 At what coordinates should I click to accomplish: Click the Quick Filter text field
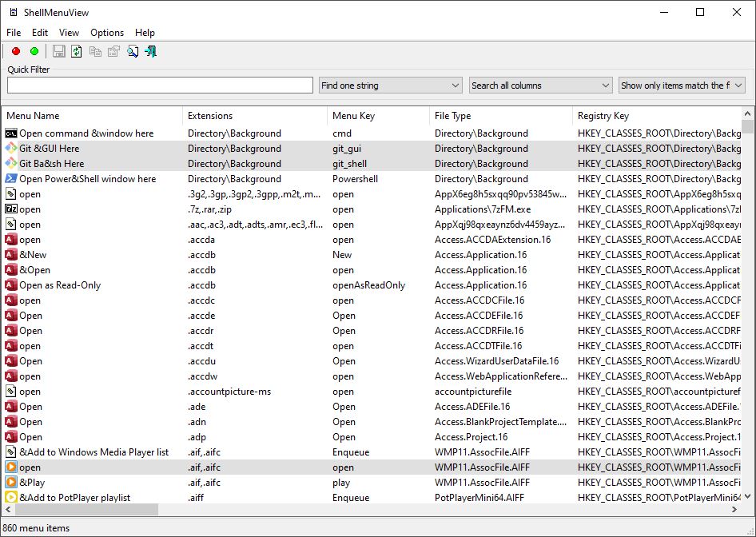pyautogui.click(x=160, y=86)
